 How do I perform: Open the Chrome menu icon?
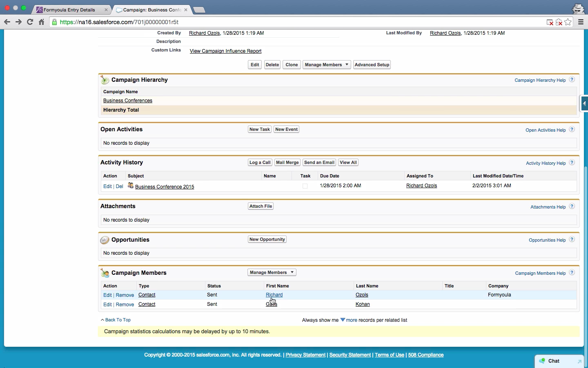581,22
